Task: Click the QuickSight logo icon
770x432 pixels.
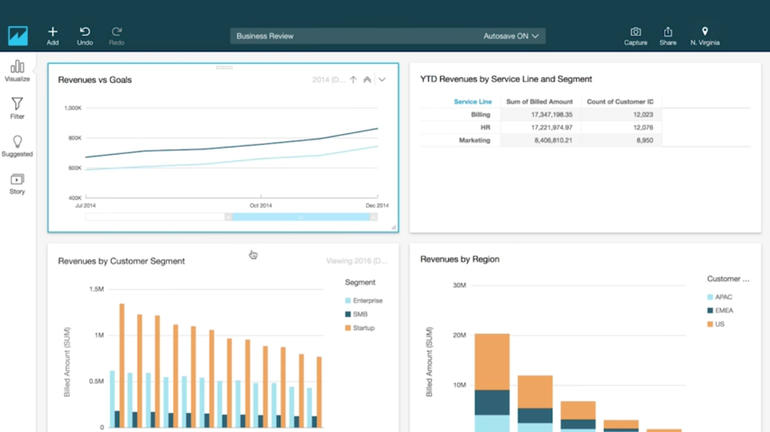Action: (18, 36)
